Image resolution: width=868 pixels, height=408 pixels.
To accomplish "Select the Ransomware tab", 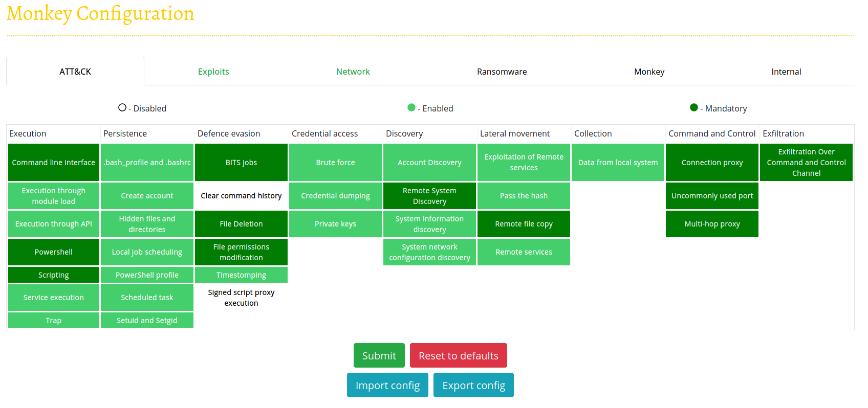I will pyautogui.click(x=502, y=72).
